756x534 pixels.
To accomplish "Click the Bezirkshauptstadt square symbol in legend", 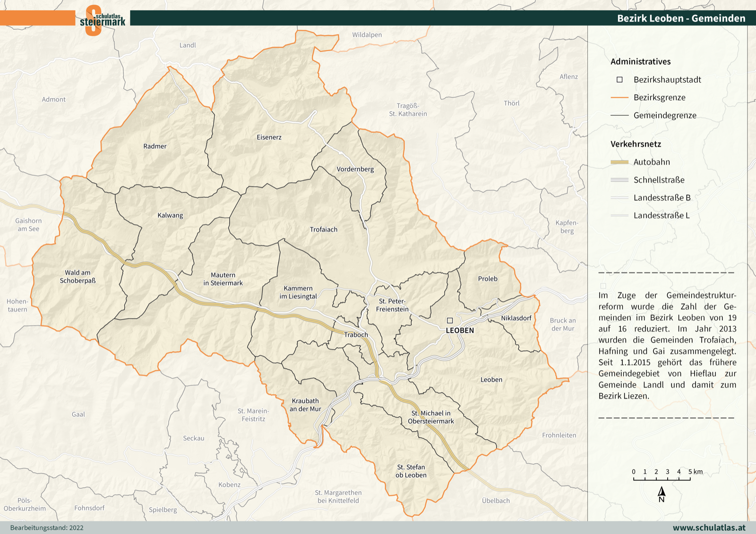I will pos(619,80).
